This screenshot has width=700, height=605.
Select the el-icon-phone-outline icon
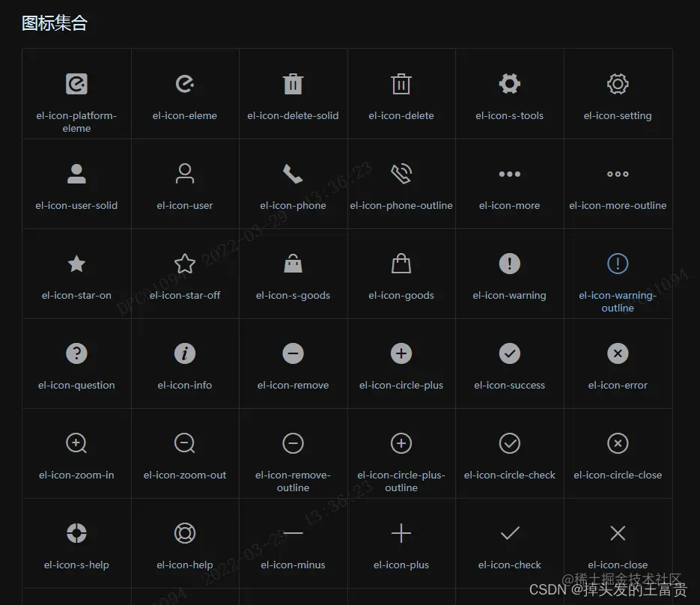[401, 174]
